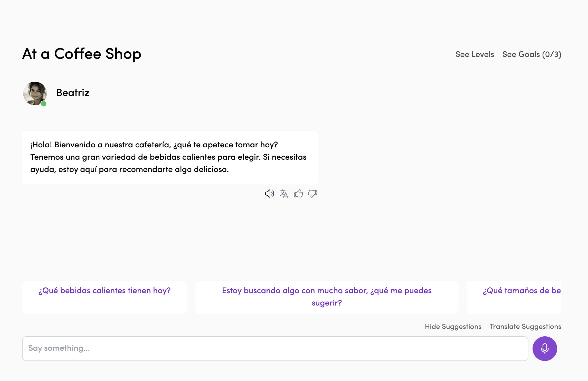Screen dimensions: 588x381
Task: Give the message a thumbs up
Action: 298,194
